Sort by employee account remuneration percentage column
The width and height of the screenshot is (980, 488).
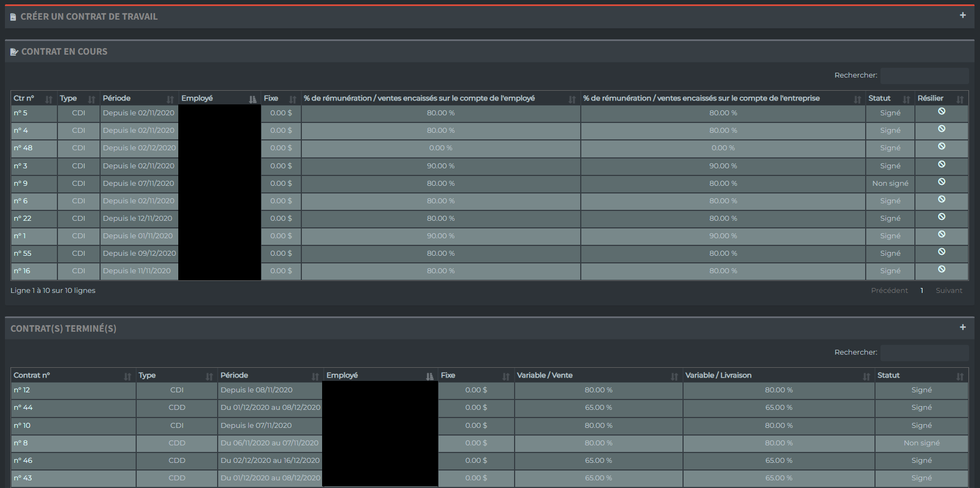[440, 98]
